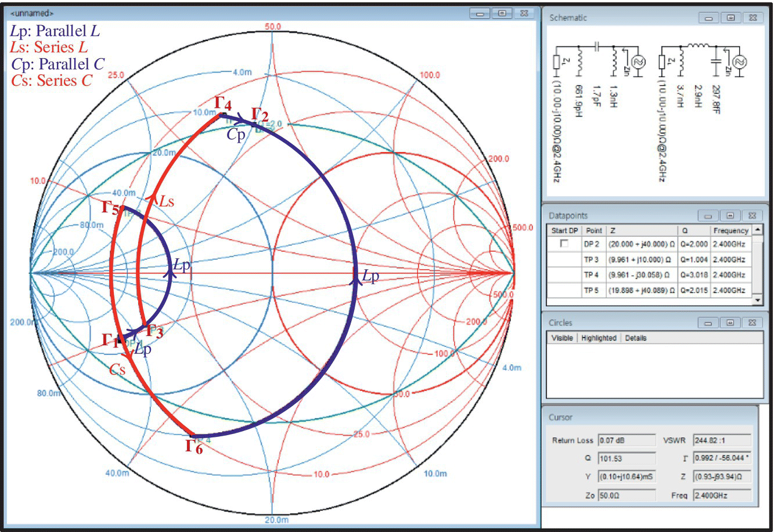Maximize the Schematic panel
The image size is (774, 532).
coord(729,18)
